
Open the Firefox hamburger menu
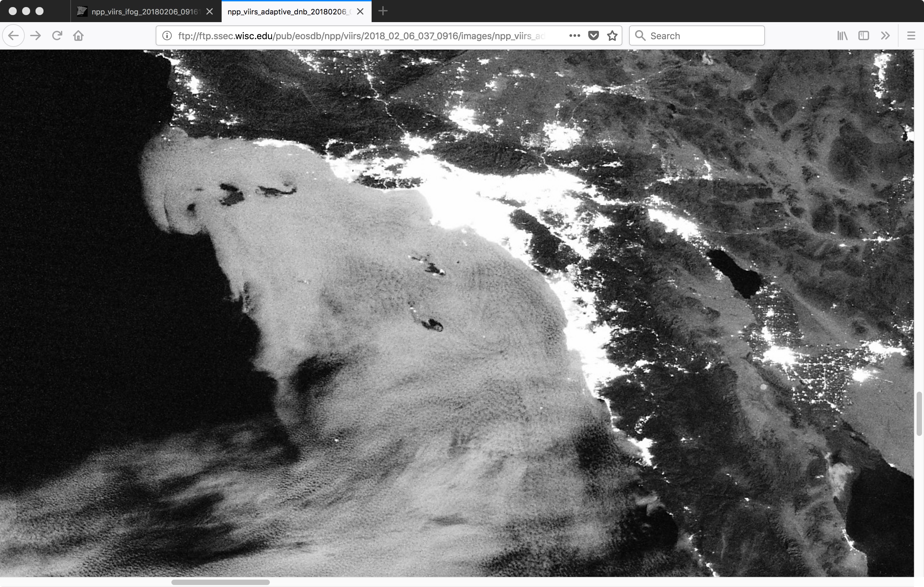(x=911, y=36)
